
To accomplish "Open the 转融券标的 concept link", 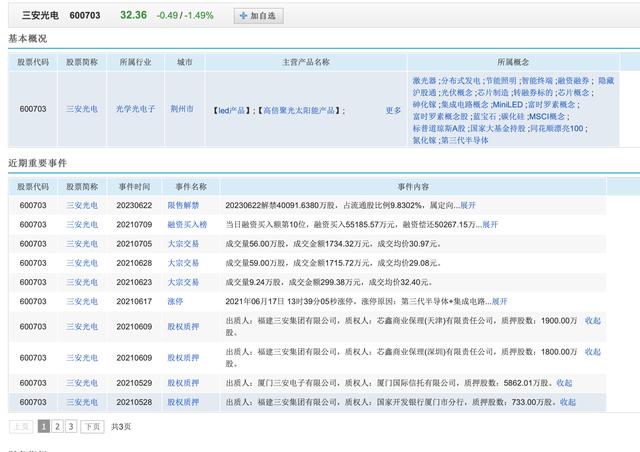I will coord(533,93).
